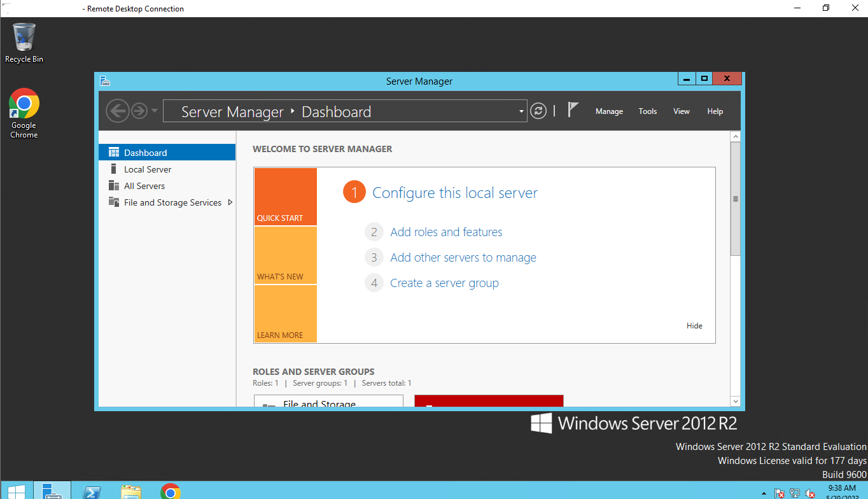This screenshot has width=868, height=499.
Task: Minimize the Server Manager window
Action: pyautogui.click(x=687, y=79)
